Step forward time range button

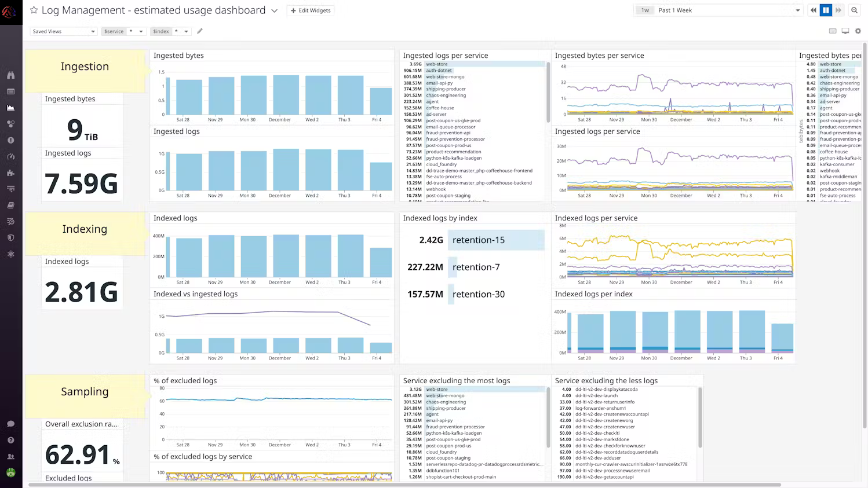click(x=838, y=10)
